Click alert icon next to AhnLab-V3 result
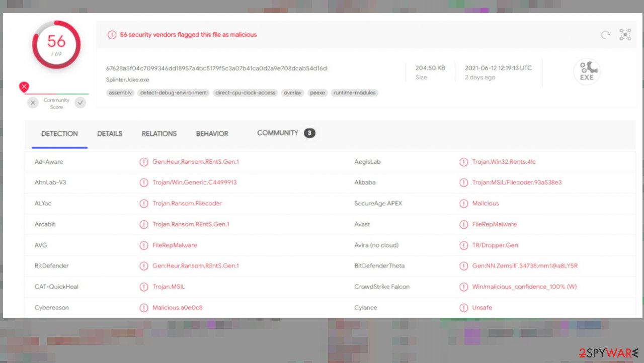The height and width of the screenshot is (363, 644). [x=144, y=183]
